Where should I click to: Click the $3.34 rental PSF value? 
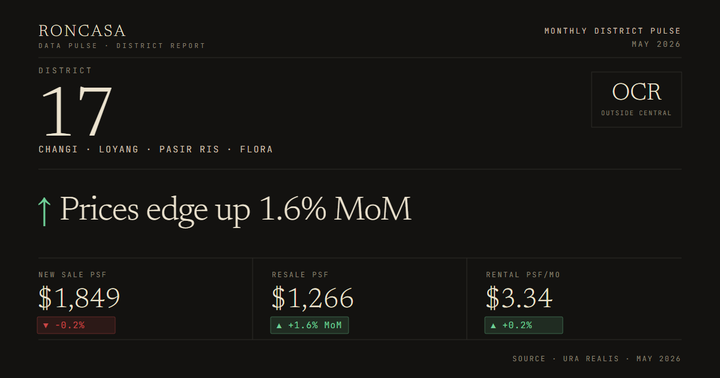point(519,298)
